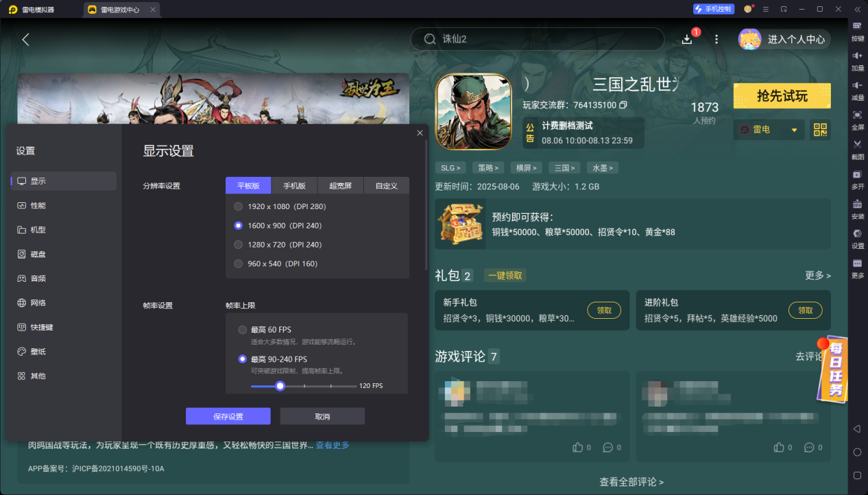Close the 设置 dialog with the X
Viewport: 868px width, 495px height.
[x=420, y=133]
